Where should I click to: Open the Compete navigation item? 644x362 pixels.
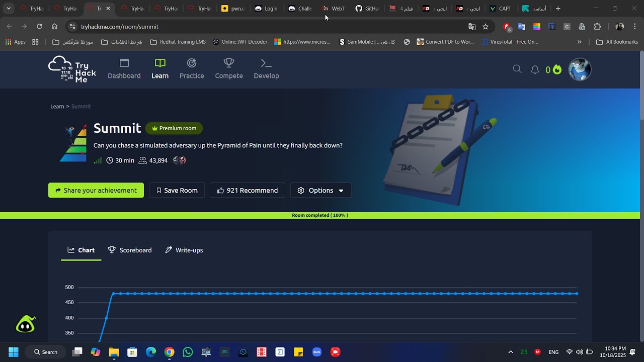[x=229, y=69]
